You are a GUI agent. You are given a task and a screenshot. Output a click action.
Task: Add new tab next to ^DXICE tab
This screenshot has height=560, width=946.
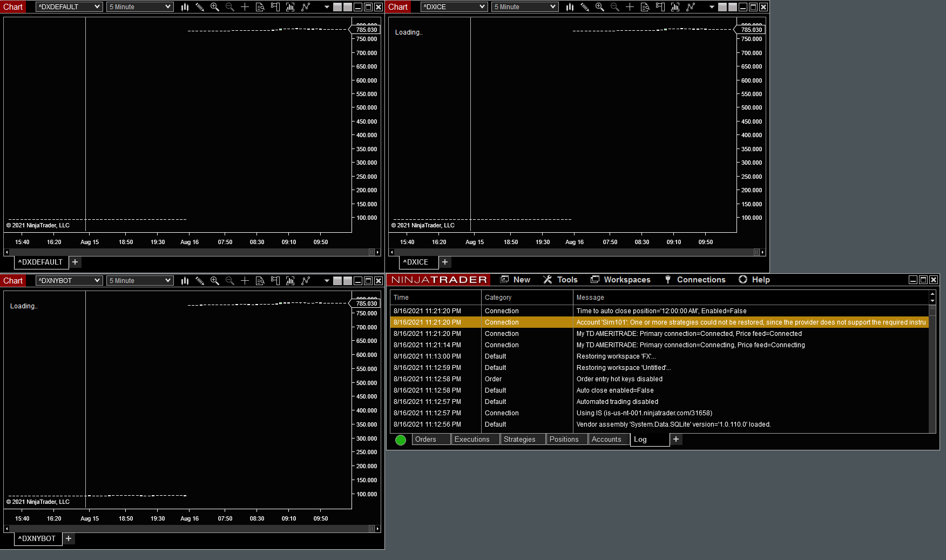click(445, 262)
